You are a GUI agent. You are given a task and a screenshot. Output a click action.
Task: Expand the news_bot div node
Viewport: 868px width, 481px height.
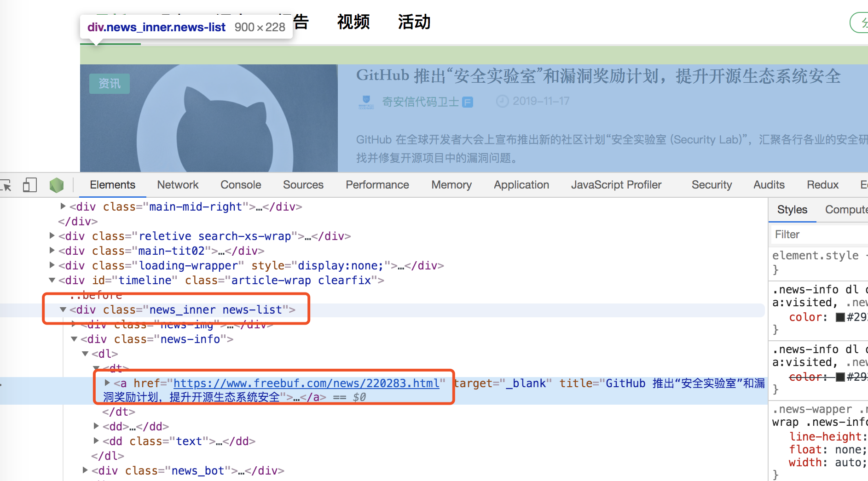point(85,470)
